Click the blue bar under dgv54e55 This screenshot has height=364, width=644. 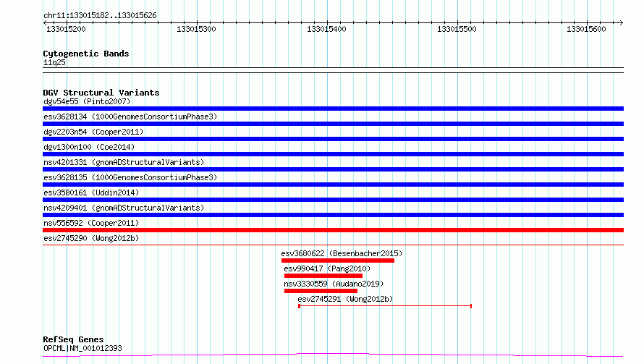[333, 109]
